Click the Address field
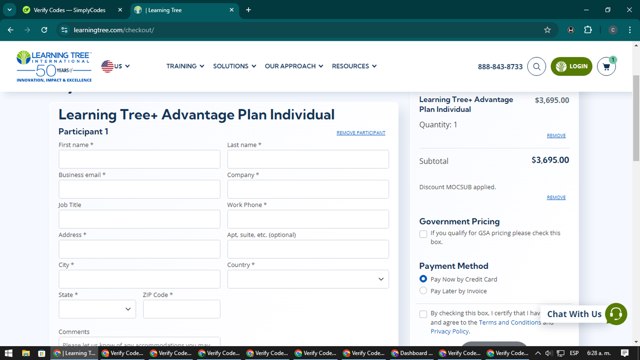 pos(139,249)
